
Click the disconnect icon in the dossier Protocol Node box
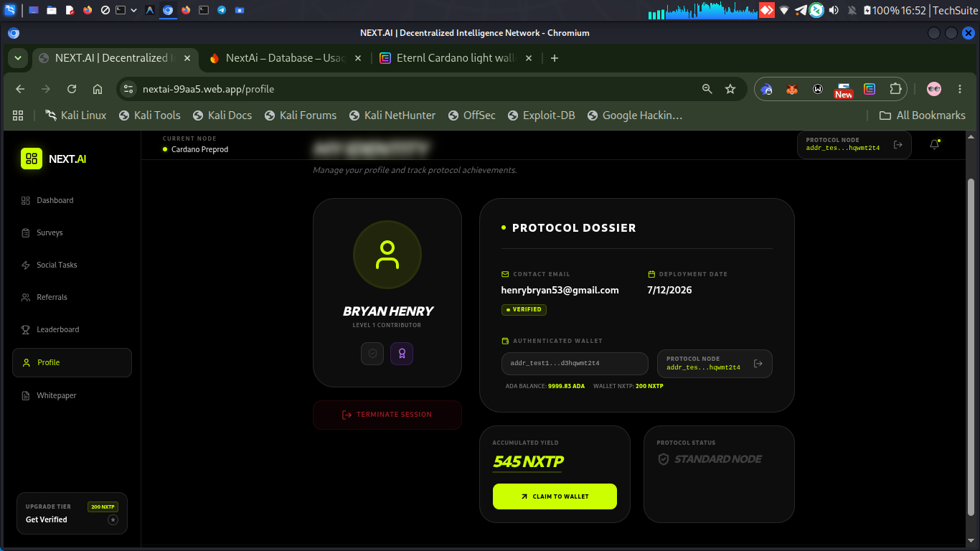point(758,364)
